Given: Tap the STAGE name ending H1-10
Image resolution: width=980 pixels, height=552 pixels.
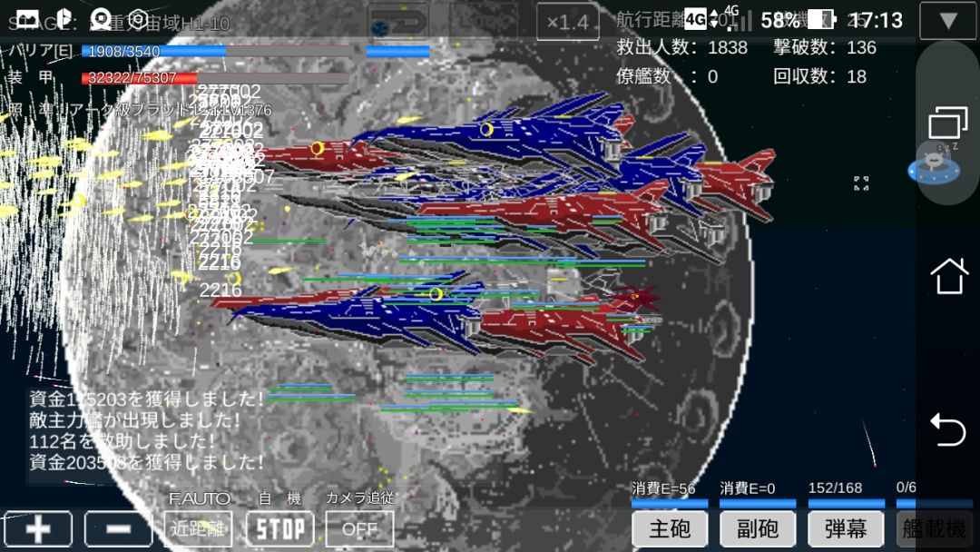Looking at the screenshot, I should coord(119,24).
